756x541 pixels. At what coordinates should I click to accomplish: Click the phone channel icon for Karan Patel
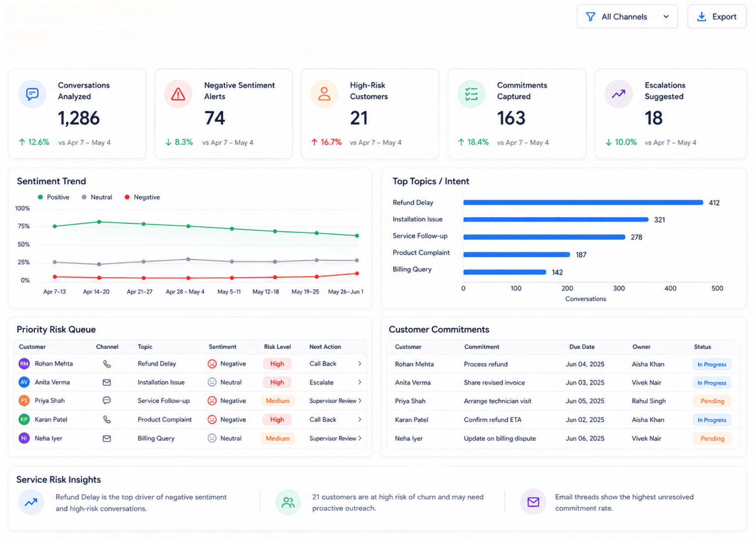[x=107, y=420]
